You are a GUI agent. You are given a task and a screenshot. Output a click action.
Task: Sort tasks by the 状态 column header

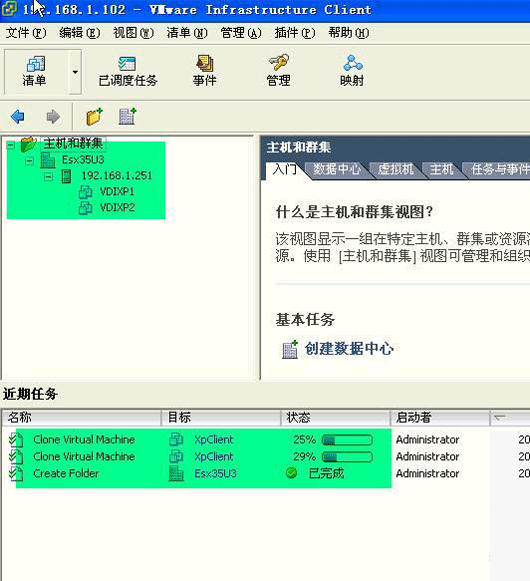(x=336, y=418)
